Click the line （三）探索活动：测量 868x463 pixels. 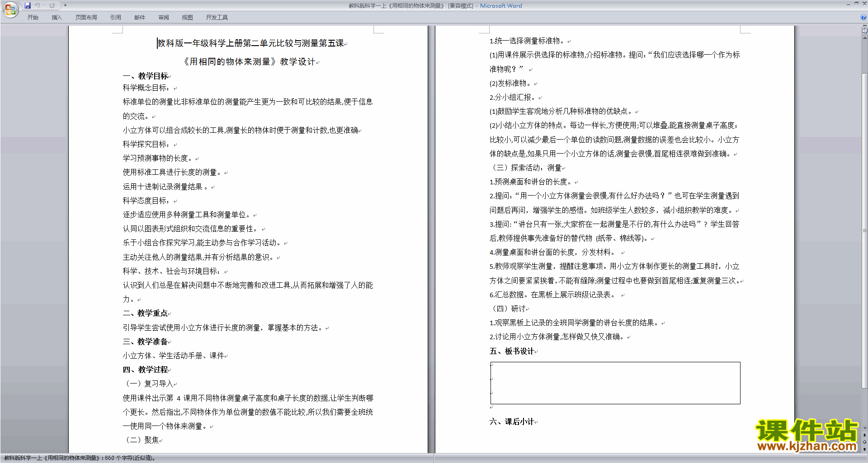(x=526, y=168)
